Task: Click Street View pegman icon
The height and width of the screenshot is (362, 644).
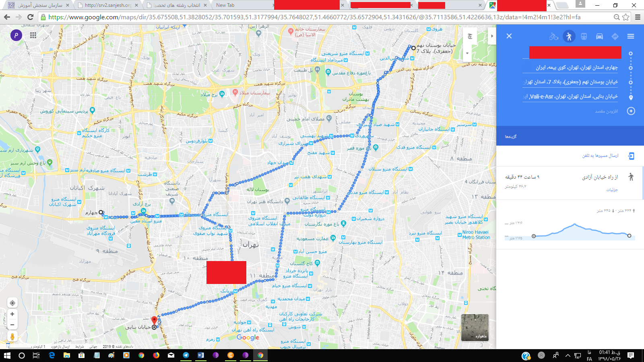Action: [12, 337]
